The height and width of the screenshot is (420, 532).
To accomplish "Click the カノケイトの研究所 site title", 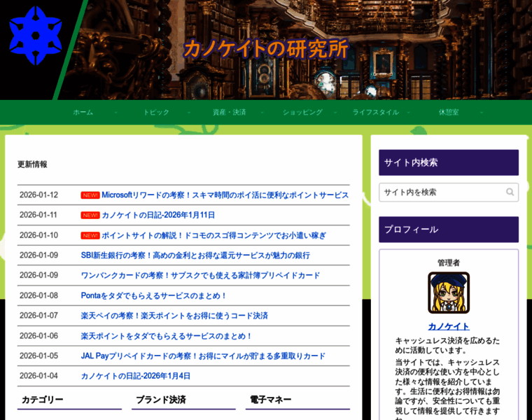I will (x=266, y=48).
